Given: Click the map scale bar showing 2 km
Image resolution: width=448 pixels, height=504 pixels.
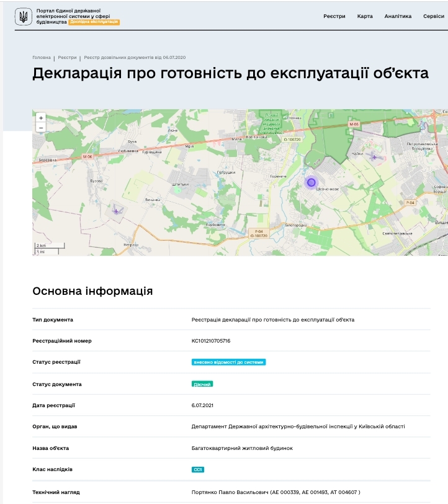Looking at the screenshot, I should point(50,246).
